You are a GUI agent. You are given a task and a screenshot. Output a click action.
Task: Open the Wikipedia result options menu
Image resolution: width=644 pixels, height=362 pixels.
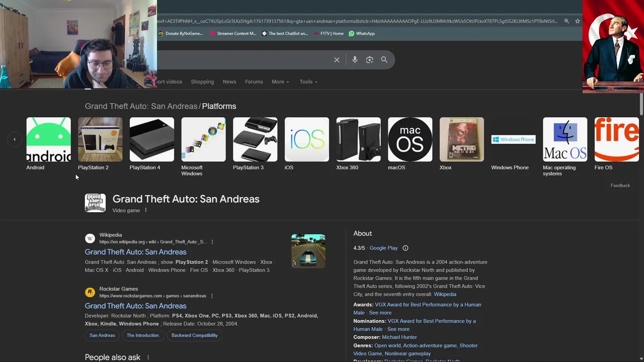pyautogui.click(x=212, y=242)
